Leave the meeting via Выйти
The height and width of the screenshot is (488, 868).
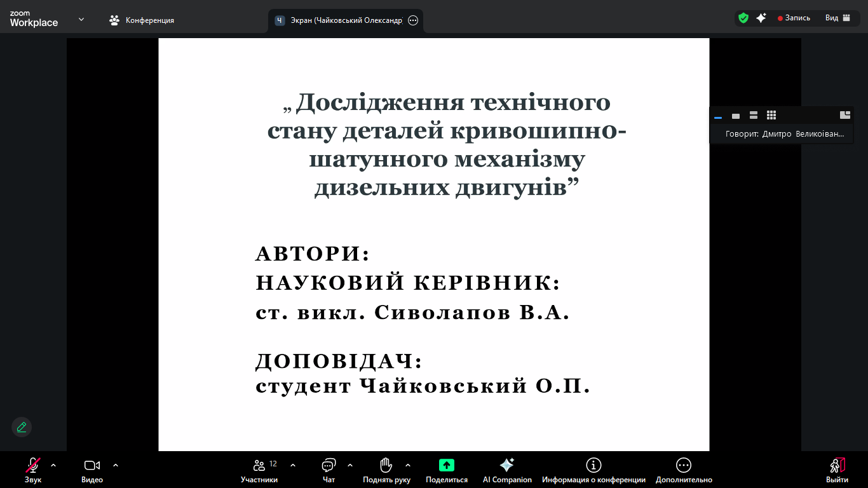click(x=837, y=470)
